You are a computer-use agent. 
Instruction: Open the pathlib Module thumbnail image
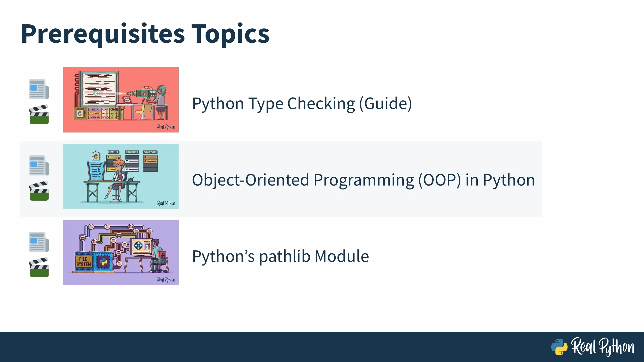tap(120, 253)
